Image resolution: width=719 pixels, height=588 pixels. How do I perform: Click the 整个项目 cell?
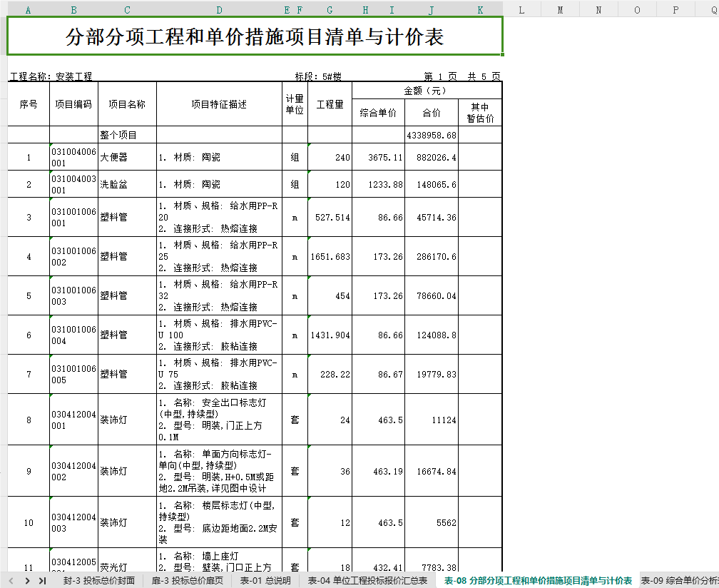point(127,135)
